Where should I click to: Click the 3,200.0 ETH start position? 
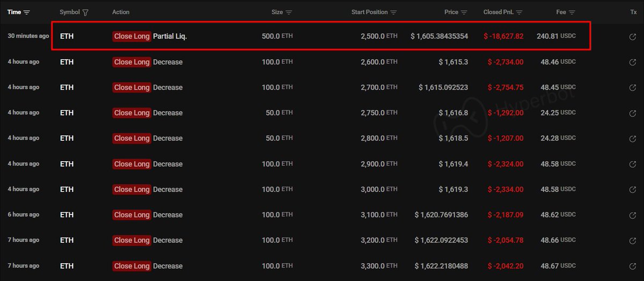[379, 240]
